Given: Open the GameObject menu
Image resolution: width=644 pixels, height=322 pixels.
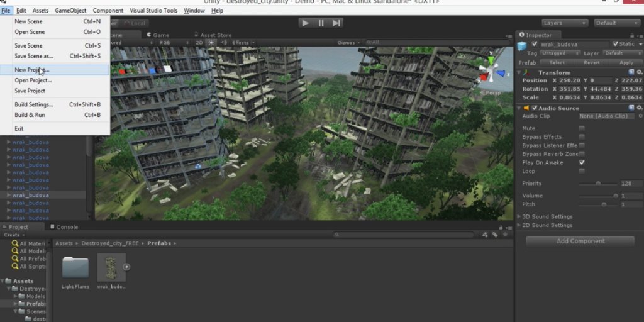Looking at the screenshot, I should [x=70, y=11].
